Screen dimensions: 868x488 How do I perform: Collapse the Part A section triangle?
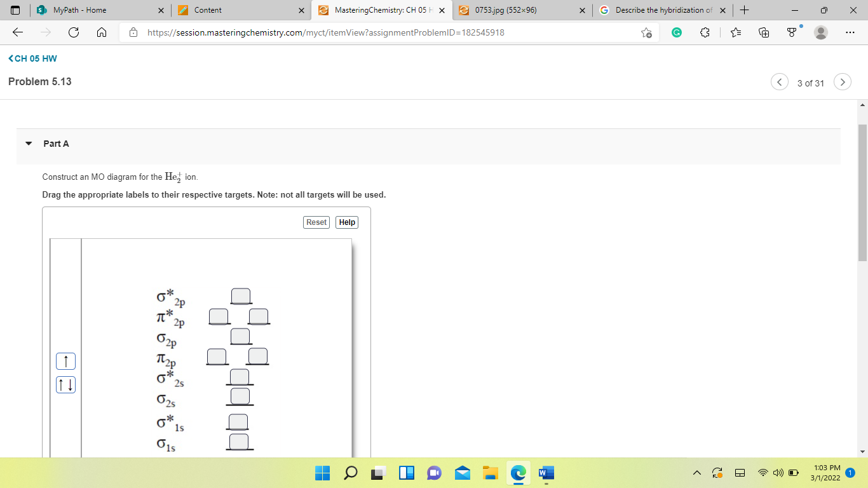coord(27,144)
